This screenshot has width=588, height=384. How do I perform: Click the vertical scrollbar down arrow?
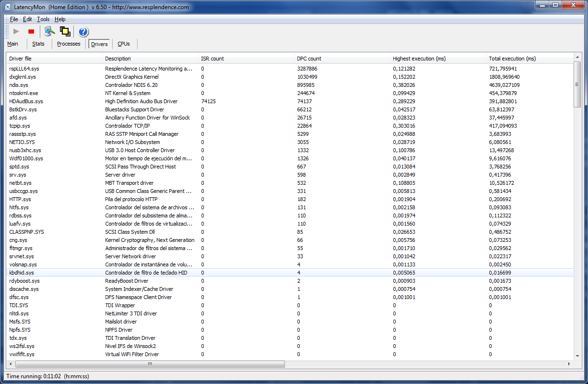click(577, 356)
